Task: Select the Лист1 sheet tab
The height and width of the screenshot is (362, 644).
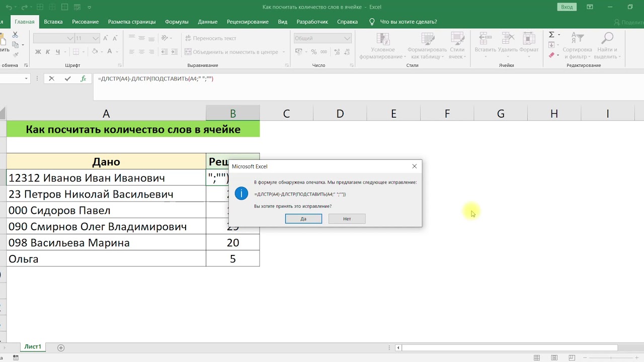Action: (33, 347)
